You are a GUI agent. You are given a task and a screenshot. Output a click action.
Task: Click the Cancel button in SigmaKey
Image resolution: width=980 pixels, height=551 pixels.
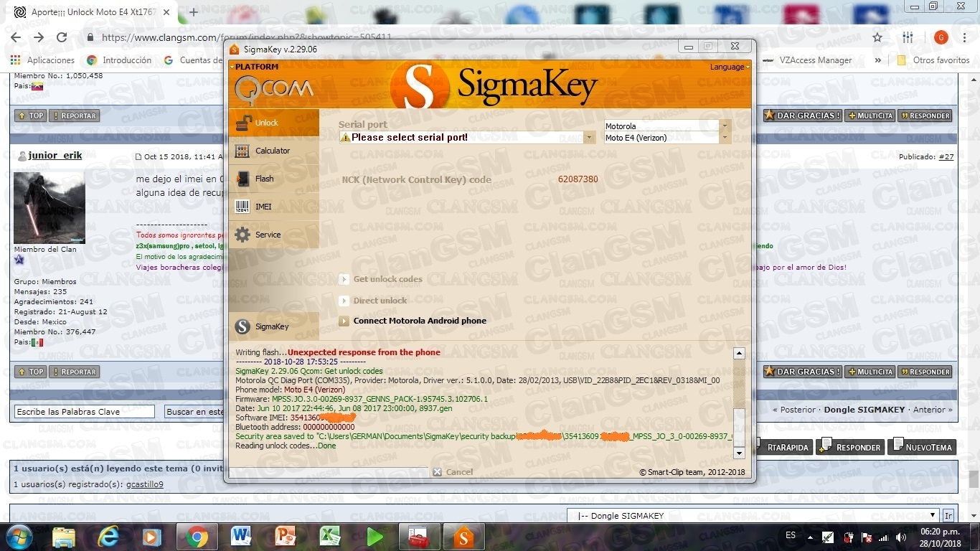[453, 472]
